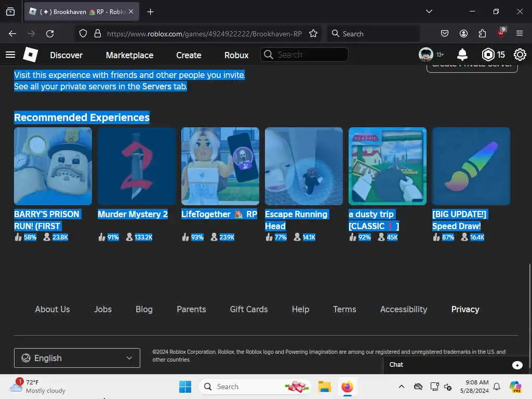Click the Firefox search box
The width and height of the screenshot is (532, 399).
tap(373, 34)
